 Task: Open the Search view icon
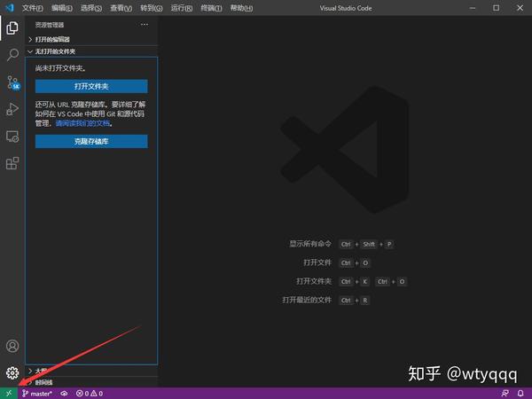point(12,55)
